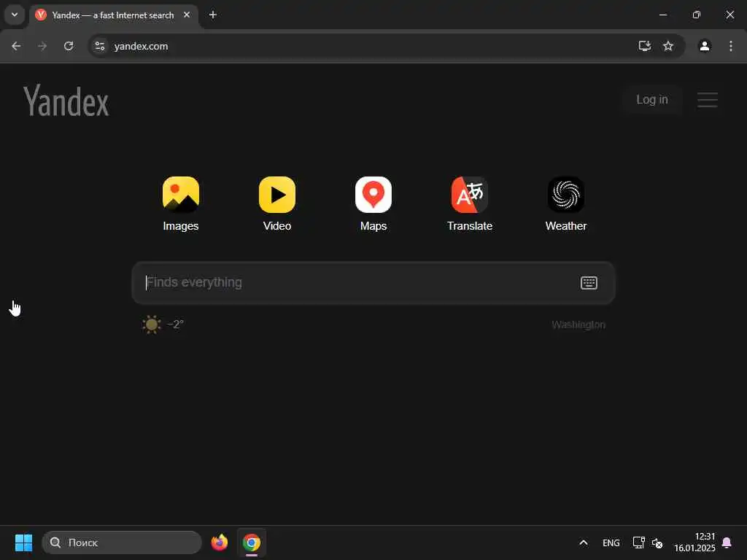The width and height of the screenshot is (747, 560).
Task: Launch Firefox from the taskbar
Action: pyautogui.click(x=220, y=542)
